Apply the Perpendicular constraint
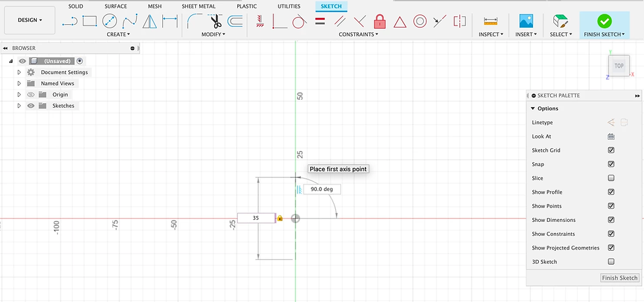Viewport: 644px width, 302px height. tap(360, 21)
